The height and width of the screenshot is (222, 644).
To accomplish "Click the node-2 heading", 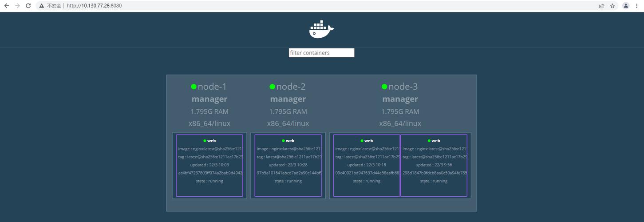I will tap(291, 87).
